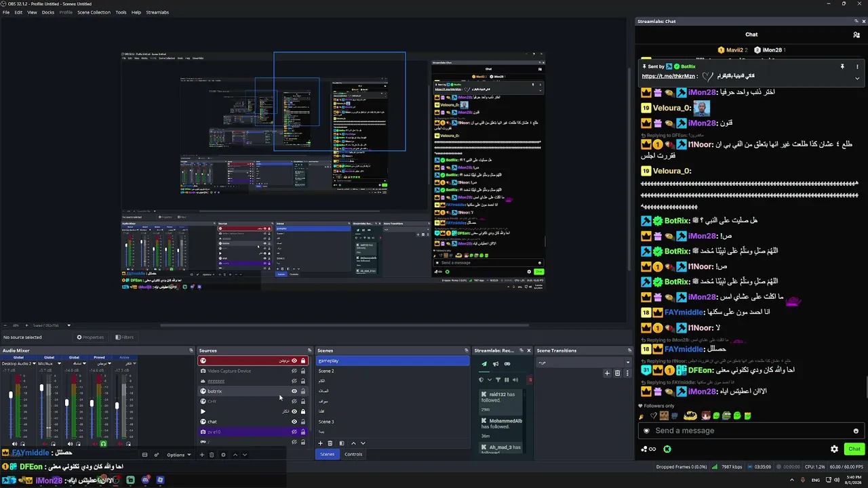Click the Send a message input field
The image size is (868, 488).
coord(750,430)
